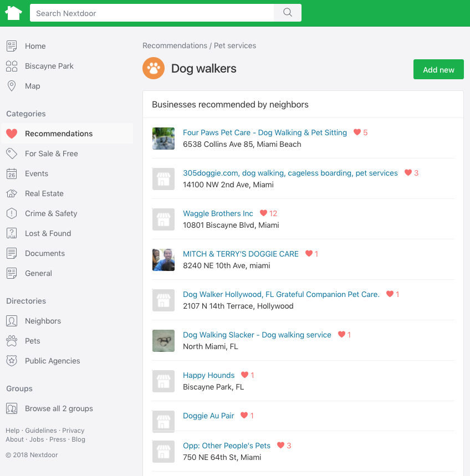Image resolution: width=470 pixels, height=476 pixels.
Task: Click Dog Walking Slacker photo thumbnail
Action: (164, 341)
